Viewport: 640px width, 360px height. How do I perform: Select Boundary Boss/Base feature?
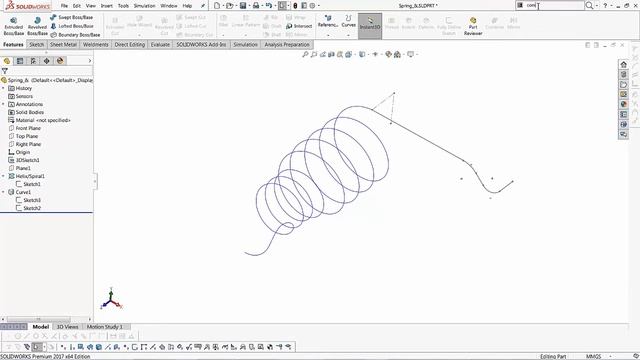[x=75, y=35]
